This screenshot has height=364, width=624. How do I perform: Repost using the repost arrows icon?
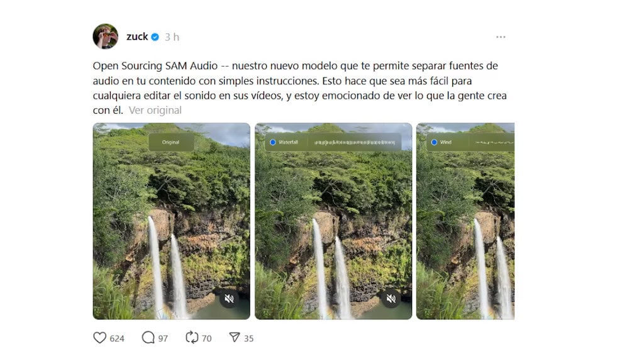pyautogui.click(x=191, y=338)
